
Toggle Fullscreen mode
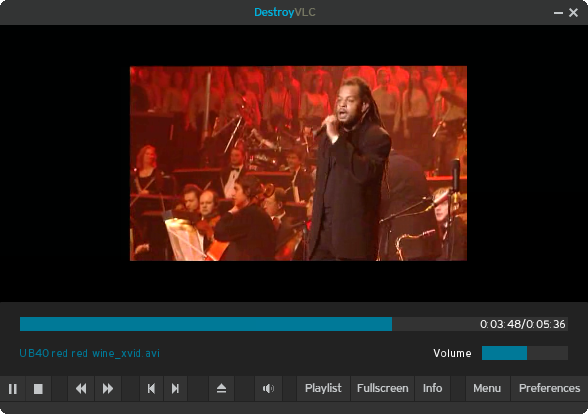click(382, 388)
